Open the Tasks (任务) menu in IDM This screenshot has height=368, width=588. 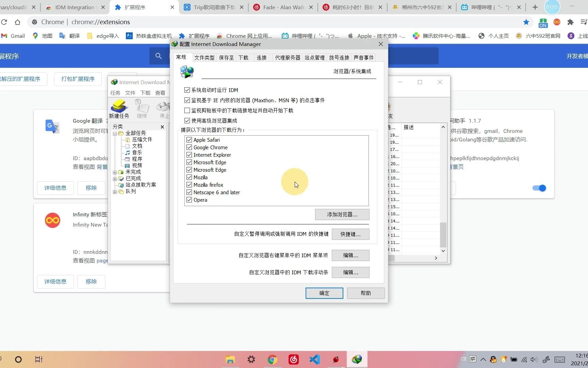(x=115, y=93)
